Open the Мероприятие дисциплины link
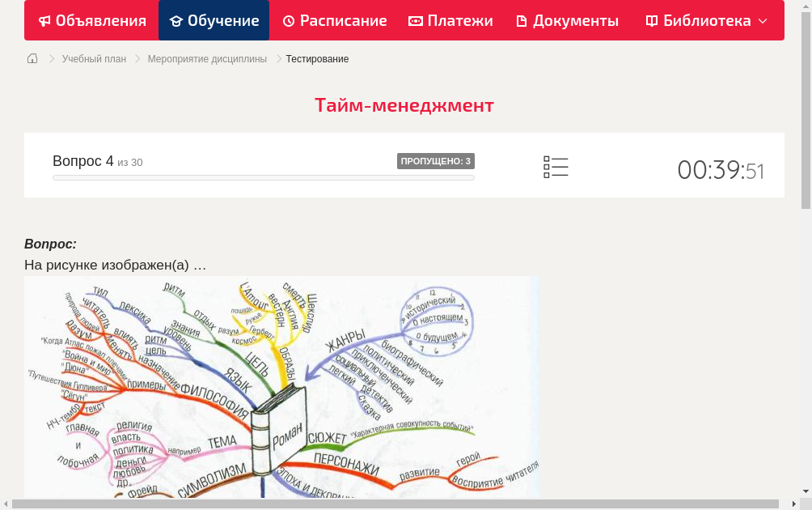Viewport: 812px width, 510px height. point(207,58)
